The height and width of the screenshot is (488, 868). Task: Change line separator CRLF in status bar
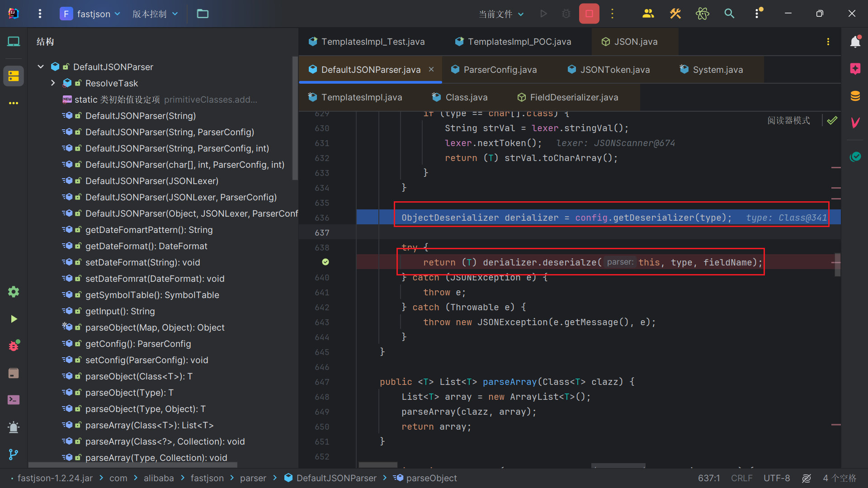tap(741, 478)
